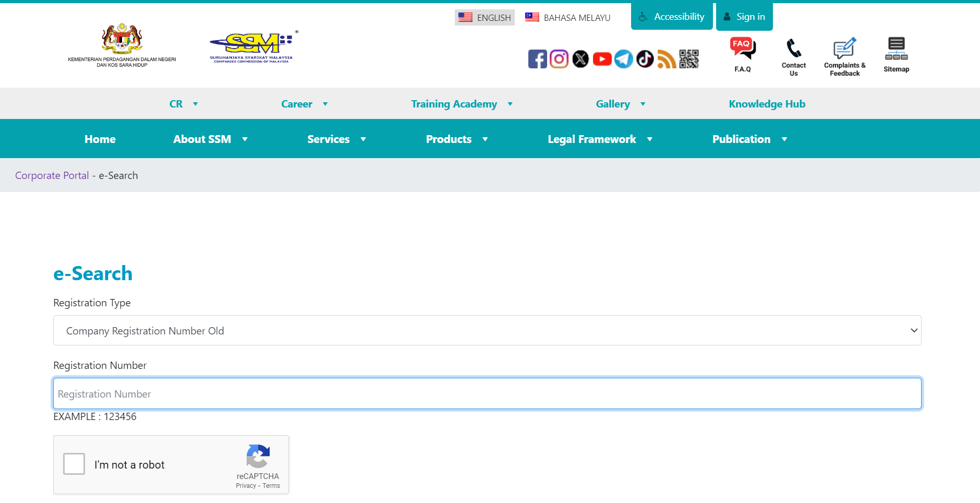This screenshot has height=503, width=980.
Task: Switch language to Bahasa Melayu
Action: coord(568,18)
